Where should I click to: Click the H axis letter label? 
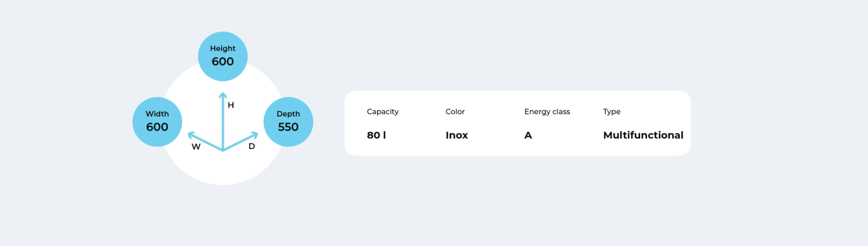click(x=231, y=105)
